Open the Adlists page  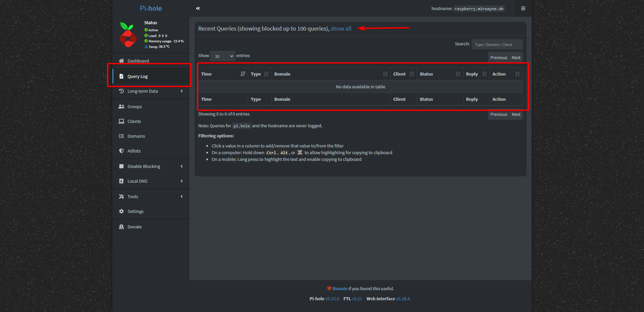[134, 151]
